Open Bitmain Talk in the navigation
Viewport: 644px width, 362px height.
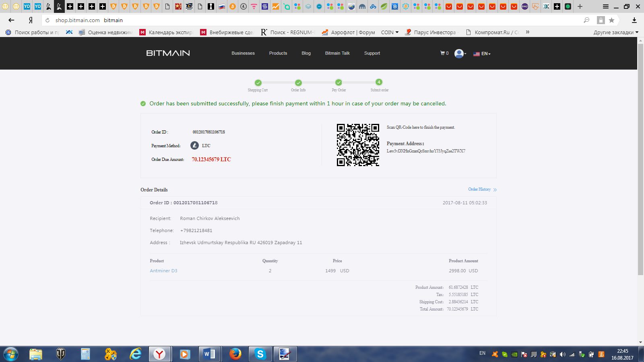(337, 53)
